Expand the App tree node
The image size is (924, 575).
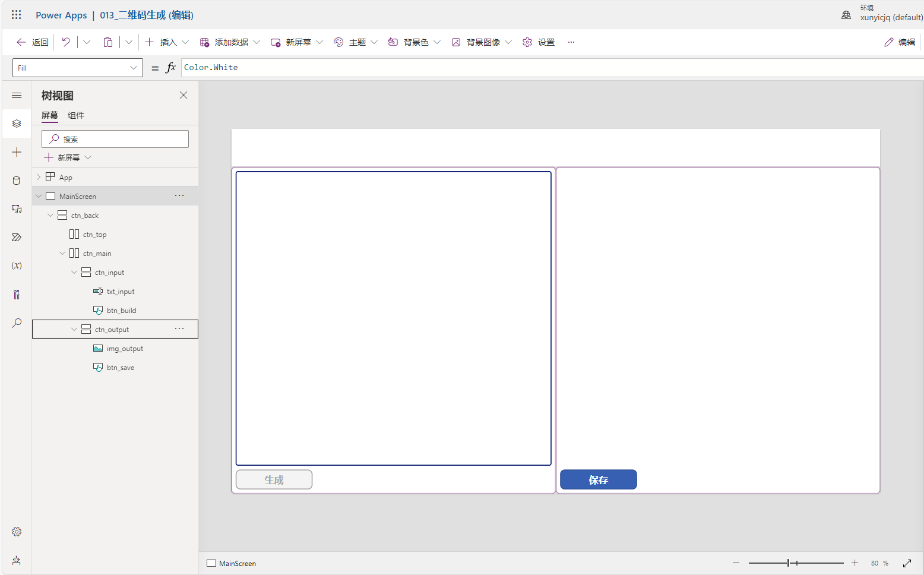[39, 177]
